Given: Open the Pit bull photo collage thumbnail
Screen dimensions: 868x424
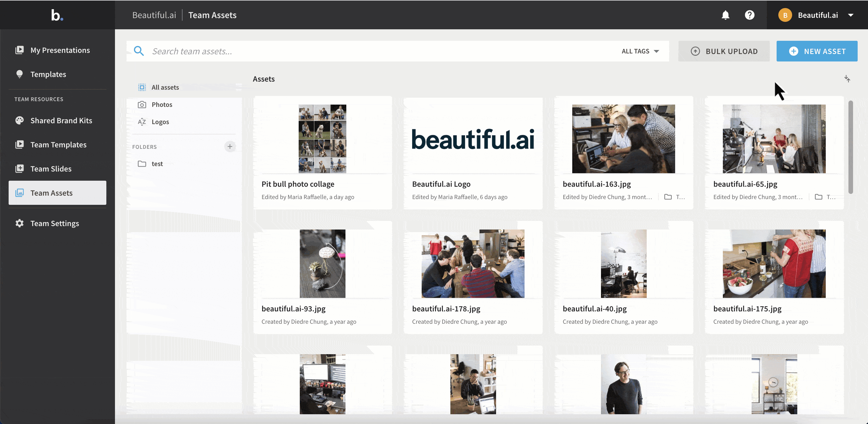Looking at the screenshot, I should (x=322, y=139).
